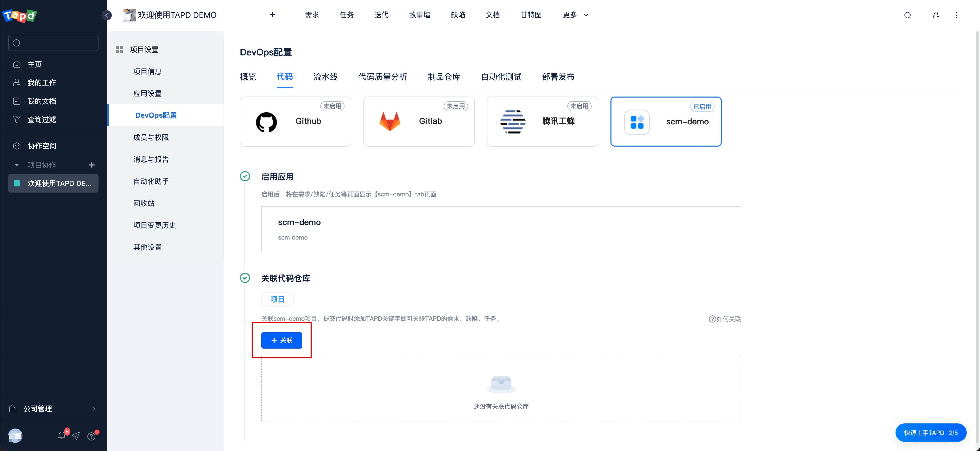The image size is (980, 451).
Task: Open 成员与权限
Action: pyautogui.click(x=151, y=137)
